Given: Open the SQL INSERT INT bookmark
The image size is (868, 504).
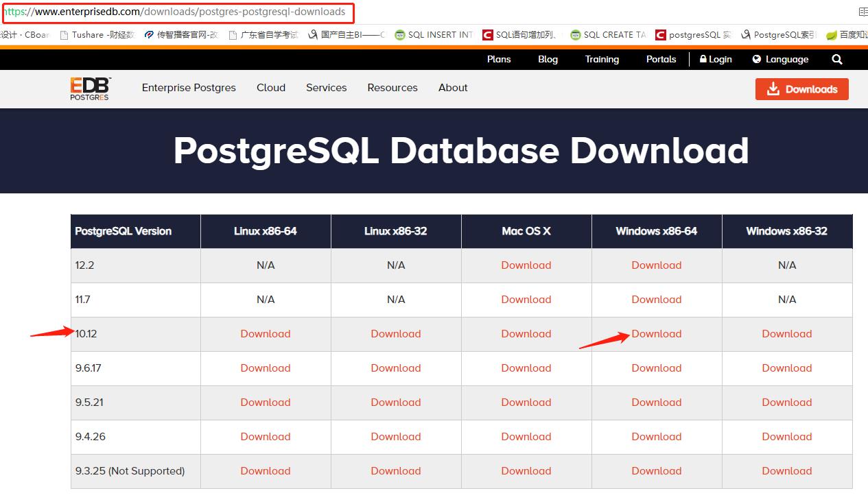Looking at the screenshot, I should (x=434, y=34).
